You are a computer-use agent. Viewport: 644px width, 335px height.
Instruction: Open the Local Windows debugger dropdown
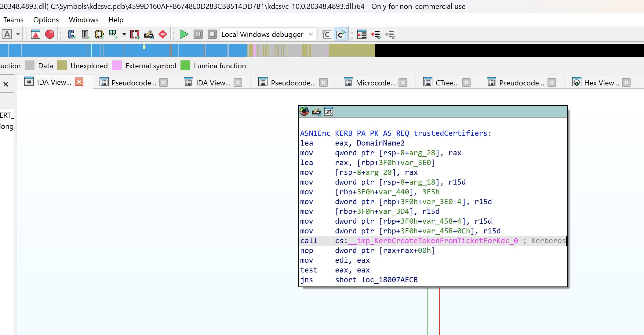[x=267, y=34]
